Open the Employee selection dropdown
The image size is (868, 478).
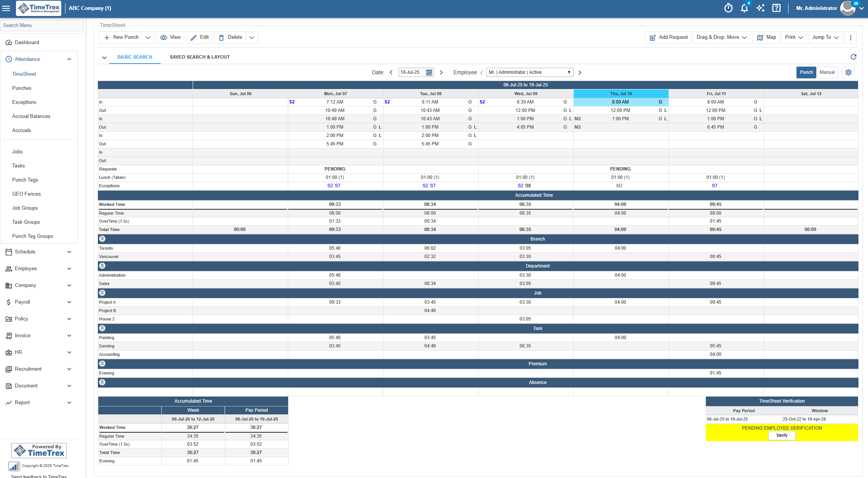[530, 72]
